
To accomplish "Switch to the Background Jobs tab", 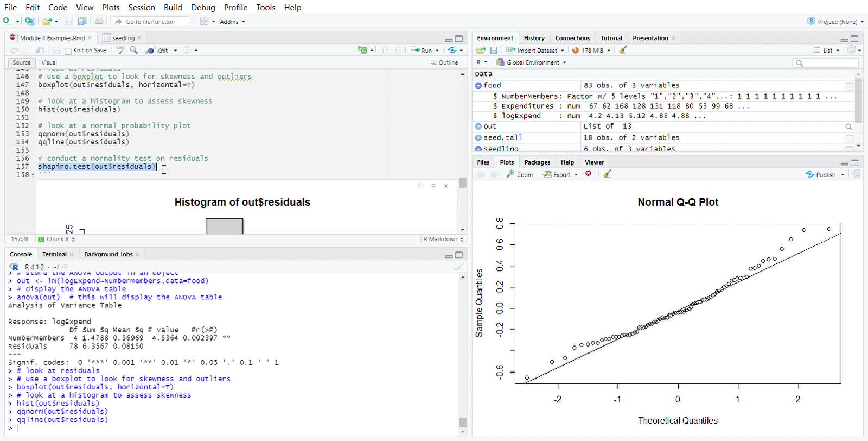I will point(108,254).
